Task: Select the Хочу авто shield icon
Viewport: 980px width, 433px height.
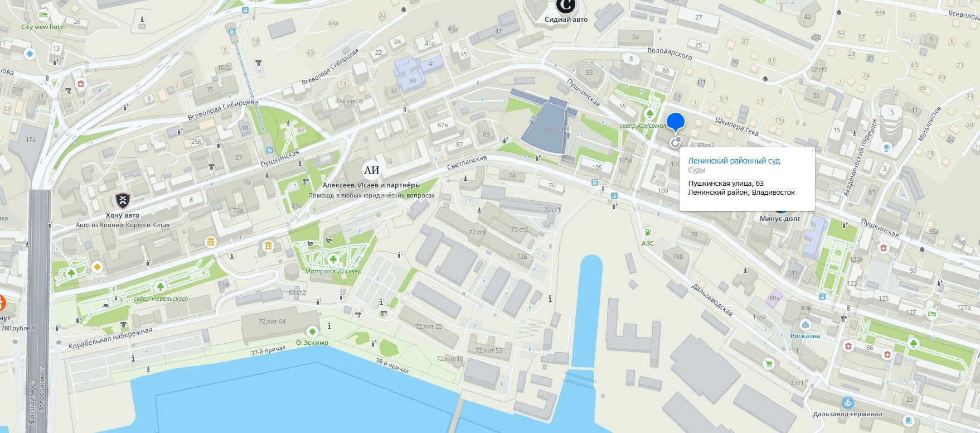Action: click(123, 201)
